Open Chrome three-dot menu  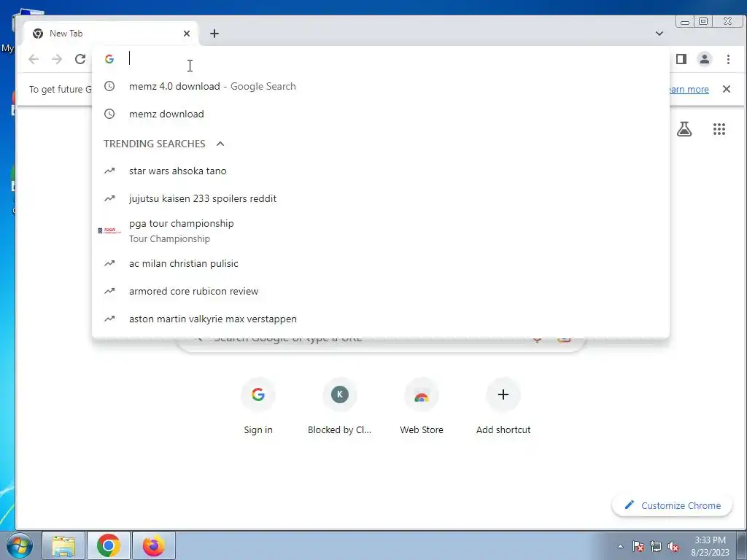tap(728, 59)
